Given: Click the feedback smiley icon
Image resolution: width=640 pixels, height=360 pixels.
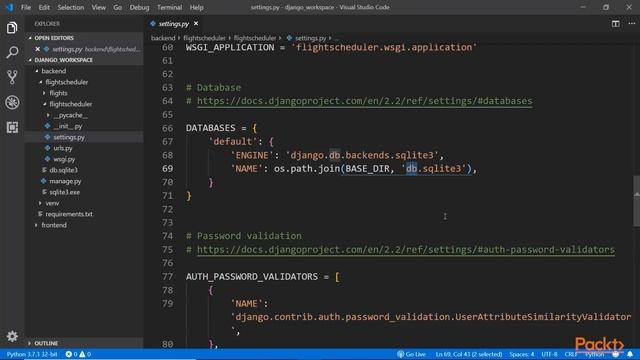Looking at the screenshot, I should [x=616, y=354].
